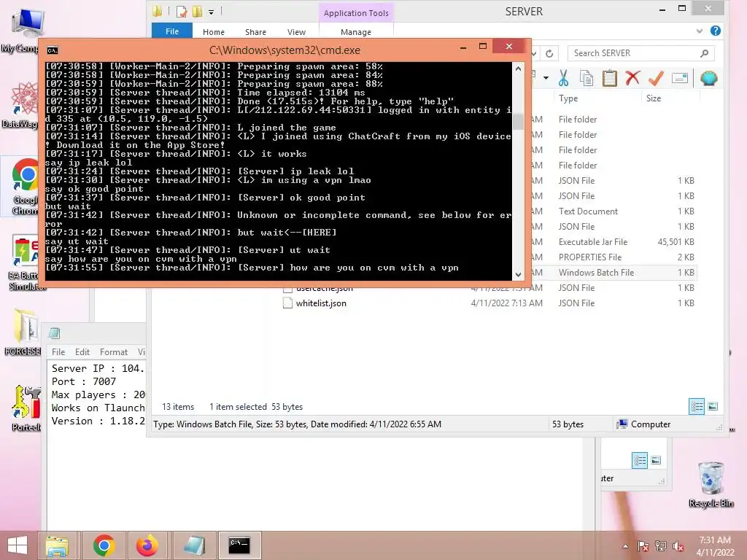Image resolution: width=747 pixels, height=560 pixels.
Task: Open Chrome from the taskbar
Action: [x=104, y=545]
